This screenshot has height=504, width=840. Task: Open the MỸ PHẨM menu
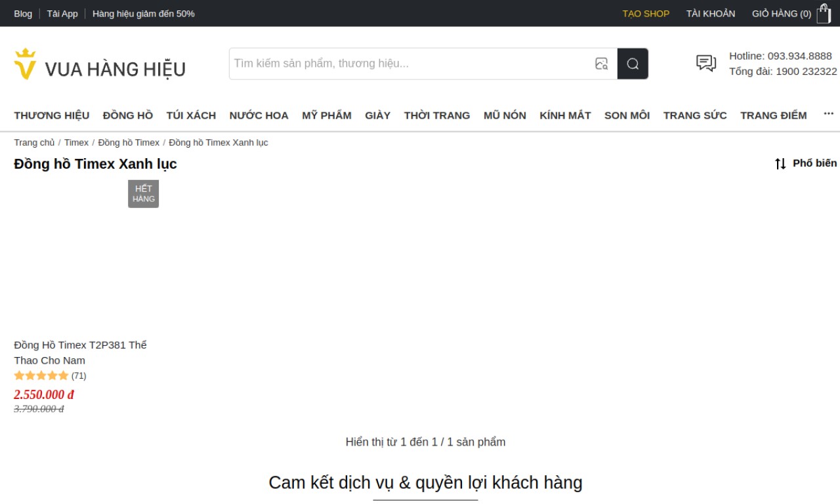pos(327,115)
